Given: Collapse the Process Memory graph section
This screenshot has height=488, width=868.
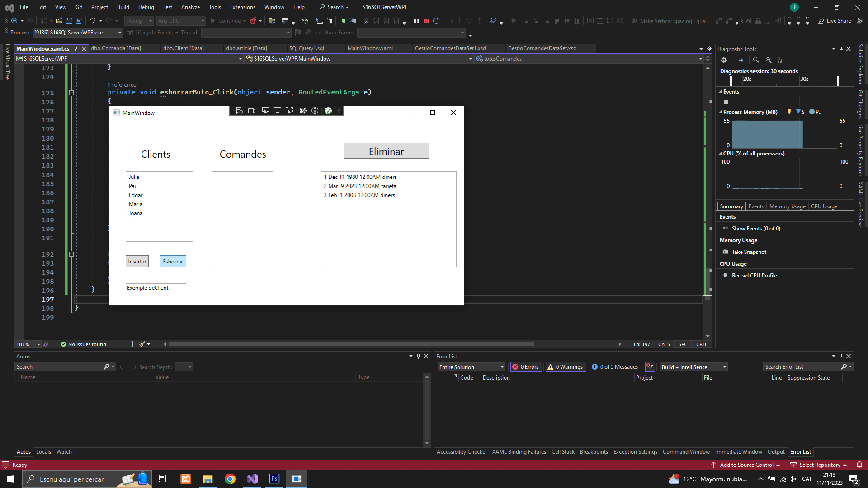Looking at the screenshot, I should [x=720, y=112].
